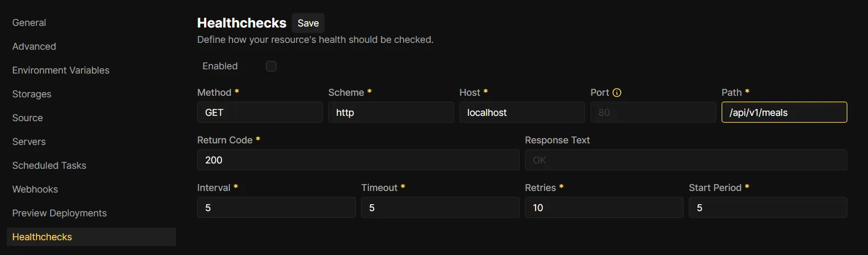Click the Port input field
868x255 pixels.
(x=653, y=113)
